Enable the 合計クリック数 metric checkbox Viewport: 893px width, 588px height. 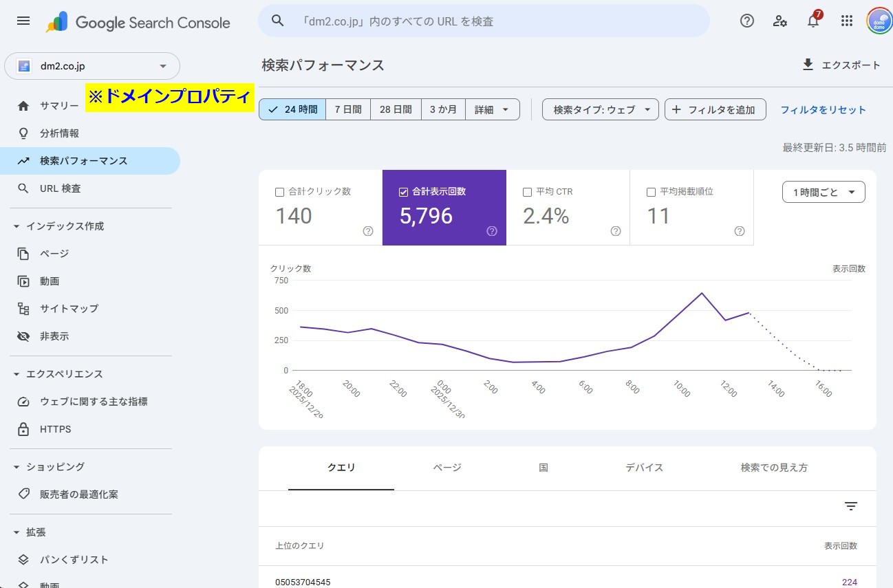(279, 192)
